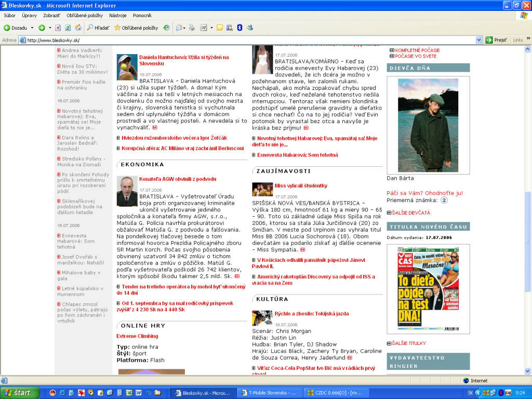This screenshot has height=399, width=532.
Task: Click the Prejsť go button
Action: (496, 40)
